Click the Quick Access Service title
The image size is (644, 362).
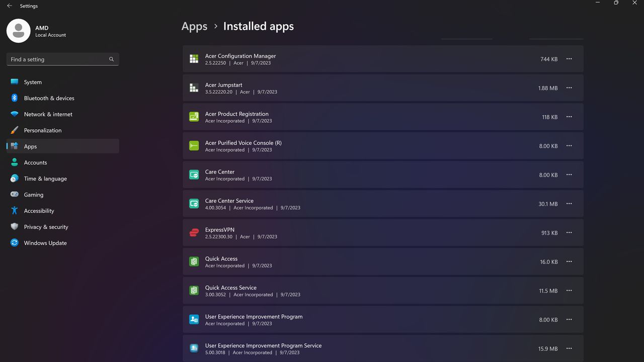pos(231,288)
